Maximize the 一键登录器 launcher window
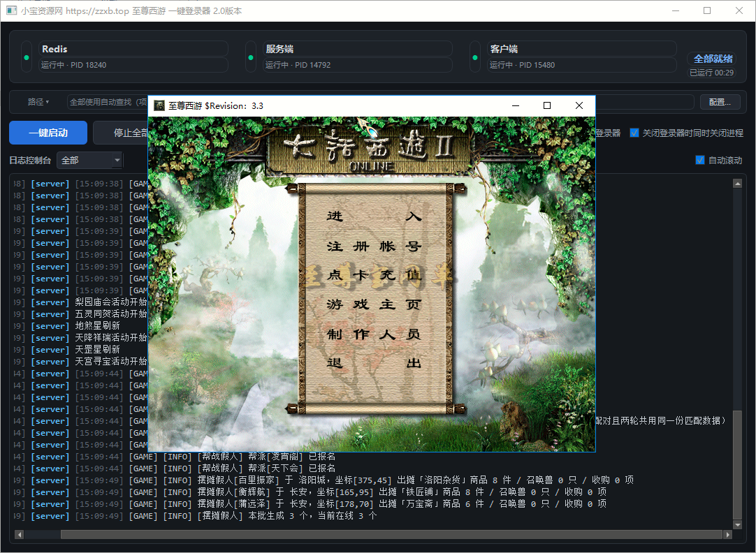The width and height of the screenshot is (756, 553). pyautogui.click(x=707, y=10)
